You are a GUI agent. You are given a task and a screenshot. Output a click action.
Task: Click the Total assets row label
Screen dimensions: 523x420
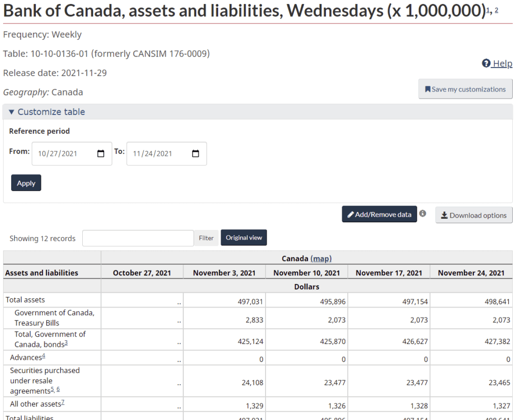pos(25,300)
